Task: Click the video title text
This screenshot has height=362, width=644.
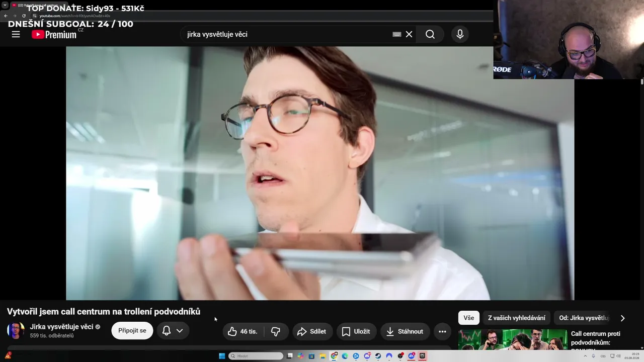Action: point(104,311)
